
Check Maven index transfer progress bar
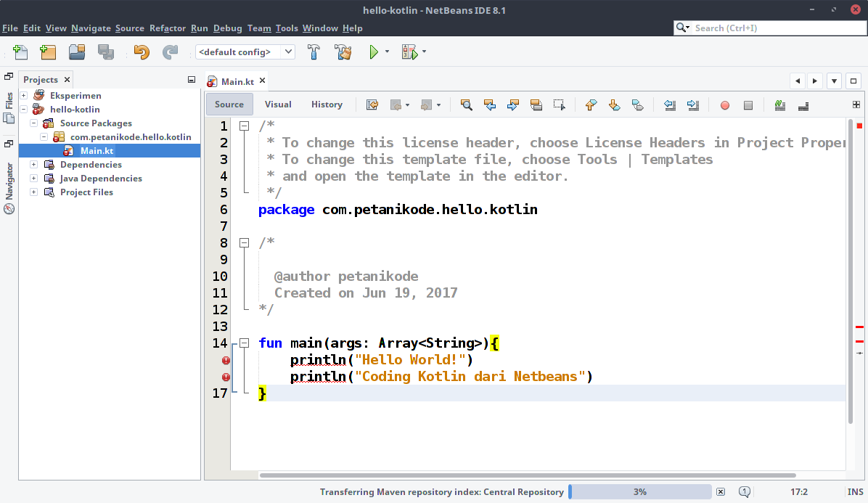[x=640, y=491]
